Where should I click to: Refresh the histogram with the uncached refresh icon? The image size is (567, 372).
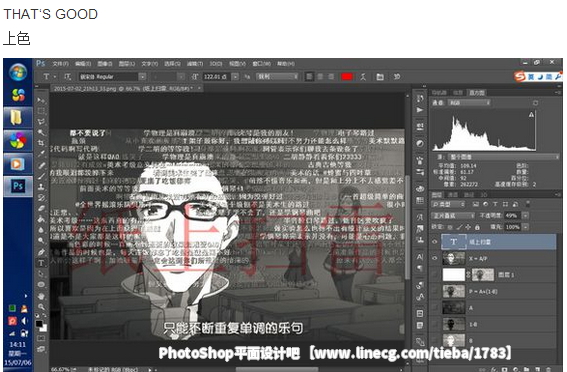(535, 103)
